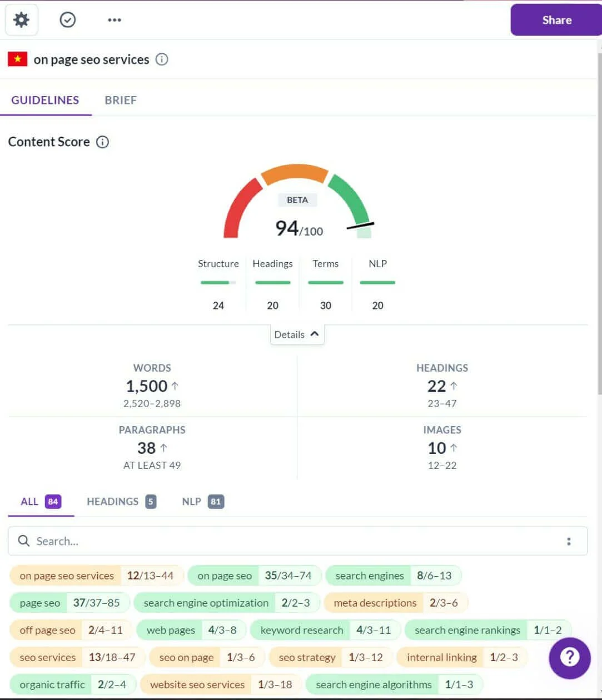The height and width of the screenshot is (700, 602).
Task: Collapse the Details panel
Action: [297, 334]
